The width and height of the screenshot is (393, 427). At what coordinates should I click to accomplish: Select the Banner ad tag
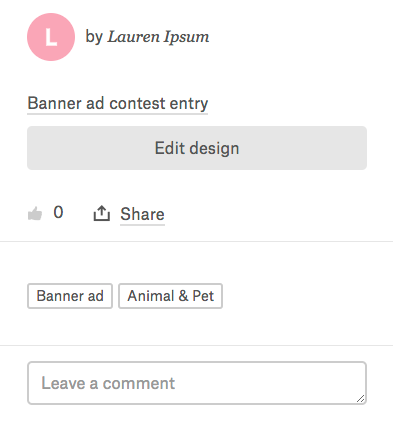tap(70, 296)
